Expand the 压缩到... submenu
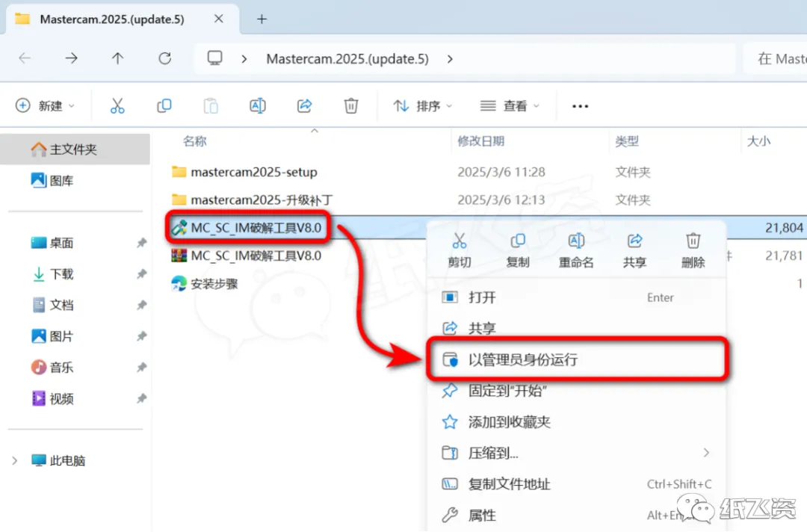The height and width of the screenshot is (532, 807). pyautogui.click(x=706, y=453)
